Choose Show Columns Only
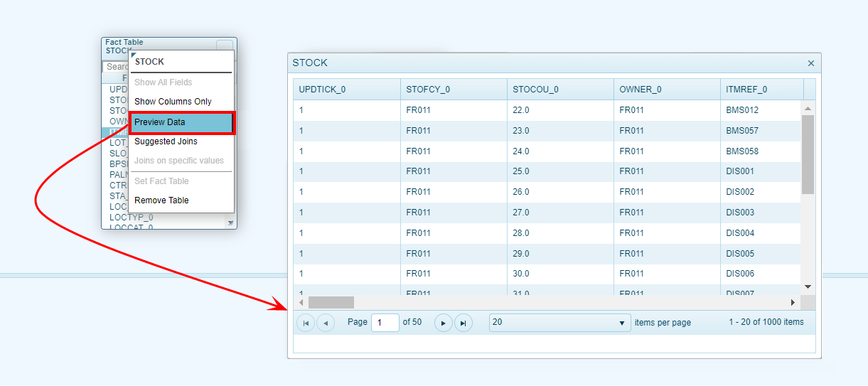Viewport: 868px width, 386px height. (x=182, y=102)
